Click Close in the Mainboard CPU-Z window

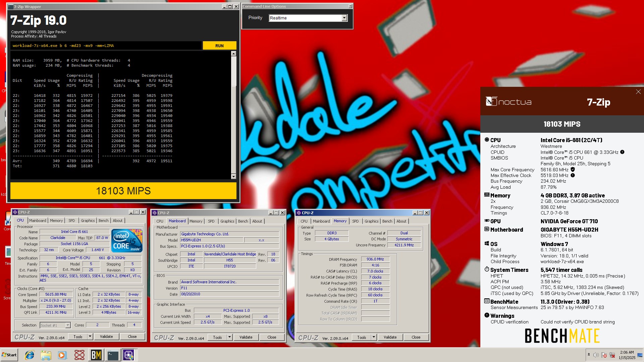point(272,337)
